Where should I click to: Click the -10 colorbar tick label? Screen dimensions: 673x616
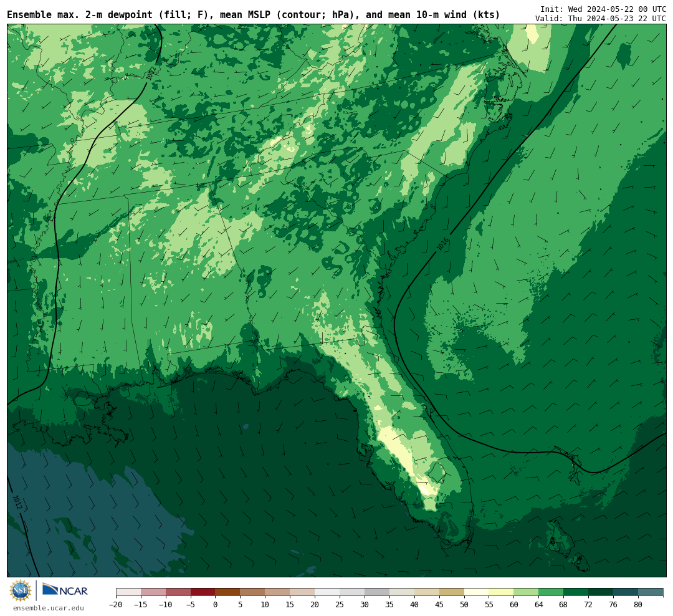pos(165,605)
